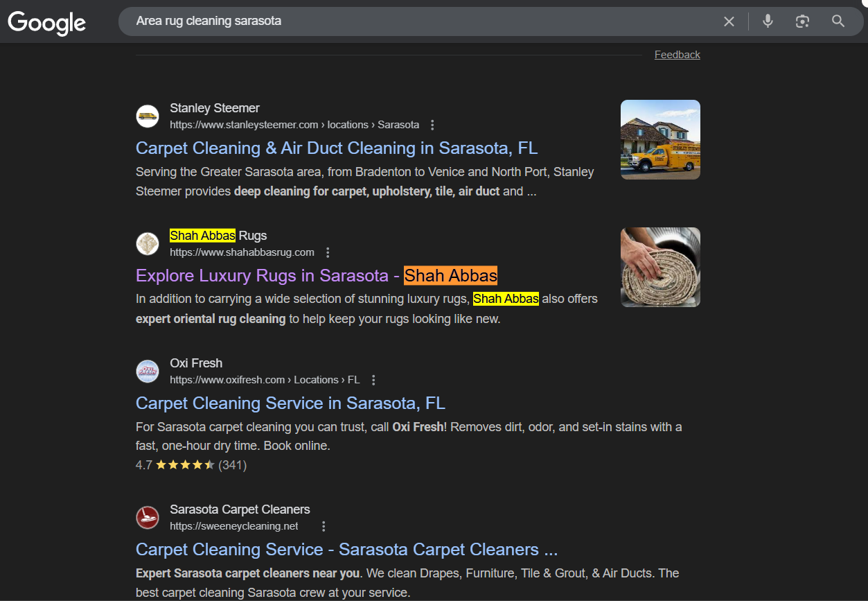Click the Stanley Steemer favicon
The image size is (868, 601).
pos(148,116)
